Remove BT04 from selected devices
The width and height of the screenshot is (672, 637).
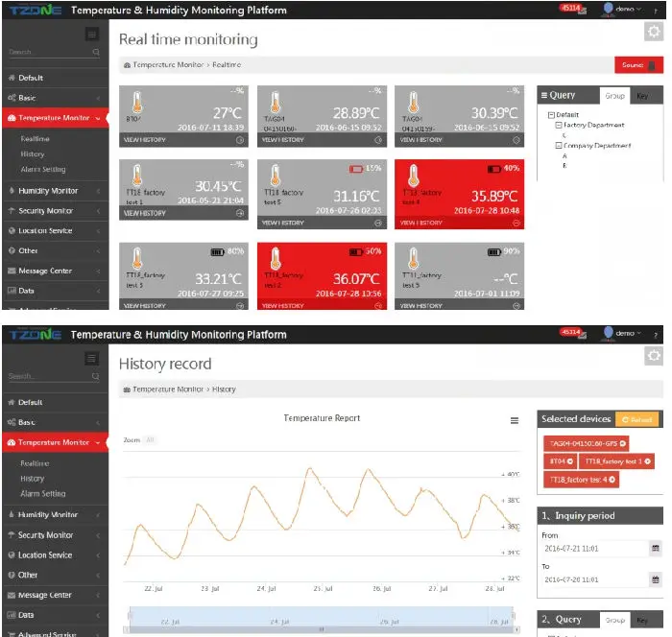569,461
